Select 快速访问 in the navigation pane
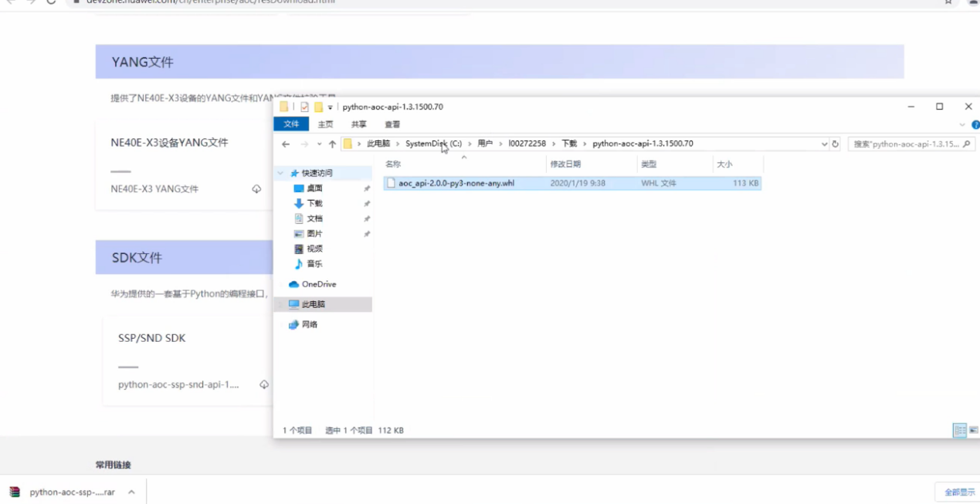 coord(317,173)
